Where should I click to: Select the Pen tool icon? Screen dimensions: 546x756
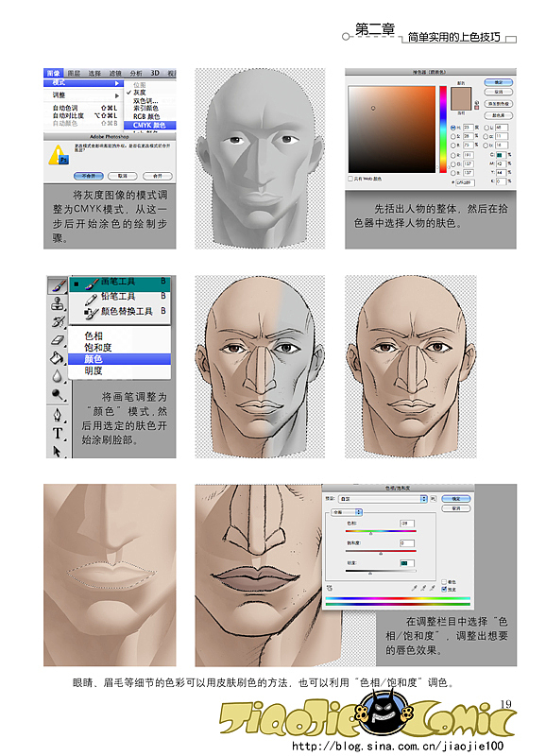tap(58, 415)
